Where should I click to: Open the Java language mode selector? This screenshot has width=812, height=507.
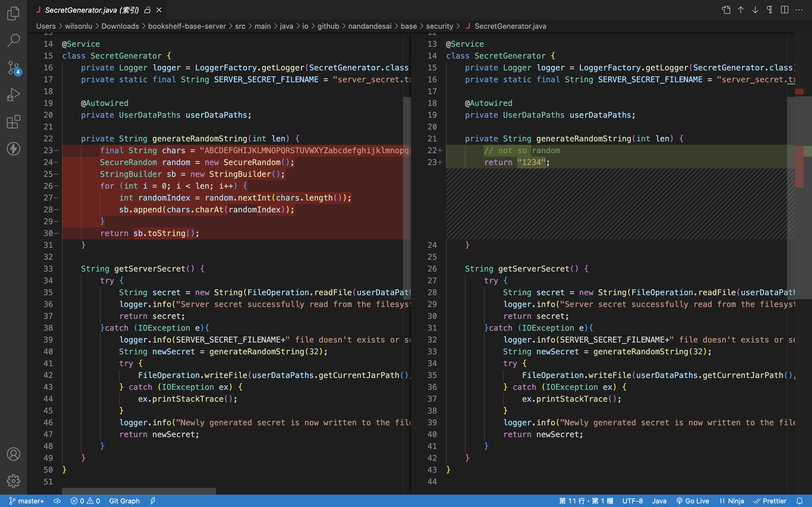(659, 501)
